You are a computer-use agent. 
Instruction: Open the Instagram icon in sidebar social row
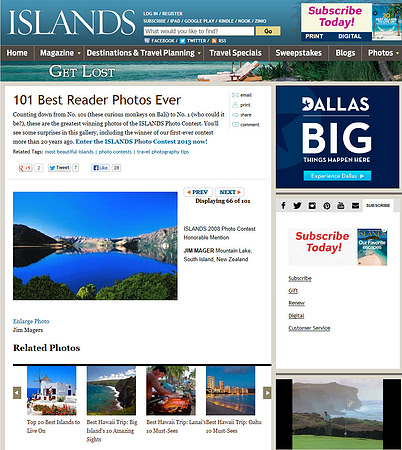coord(312,206)
